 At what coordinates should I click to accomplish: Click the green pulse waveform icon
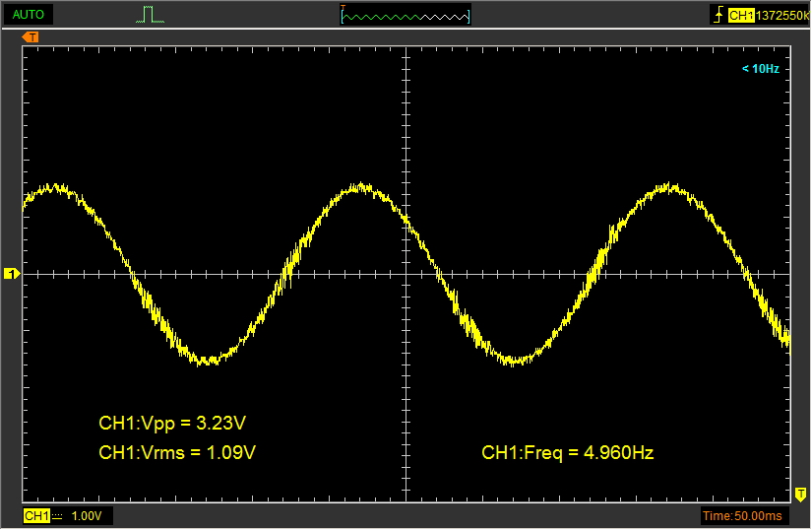point(151,15)
